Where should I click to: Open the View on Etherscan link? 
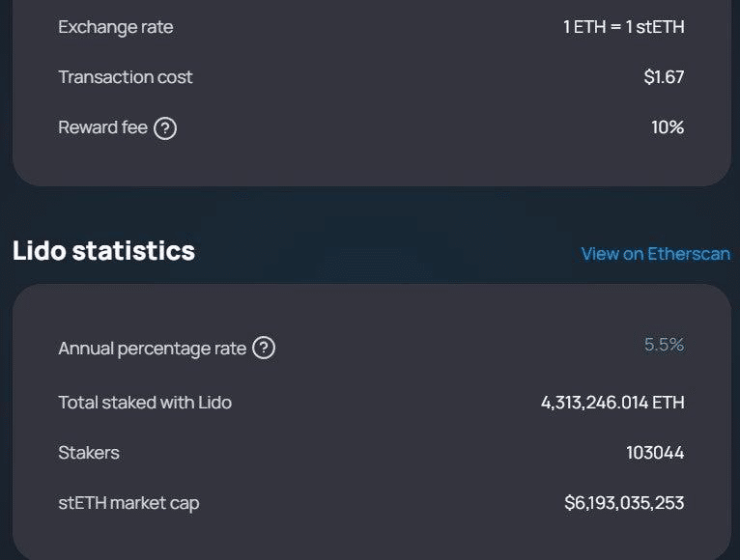coord(655,254)
